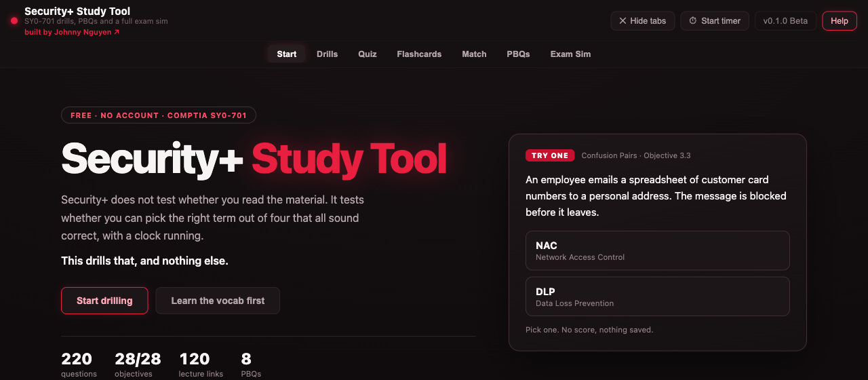Image resolution: width=868 pixels, height=380 pixels.
Task: Click the 28/28 objectives stat
Action: tap(138, 364)
